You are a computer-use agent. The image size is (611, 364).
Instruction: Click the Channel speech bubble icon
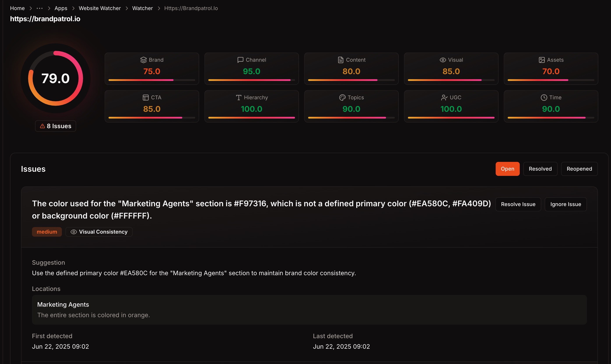pos(240,60)
